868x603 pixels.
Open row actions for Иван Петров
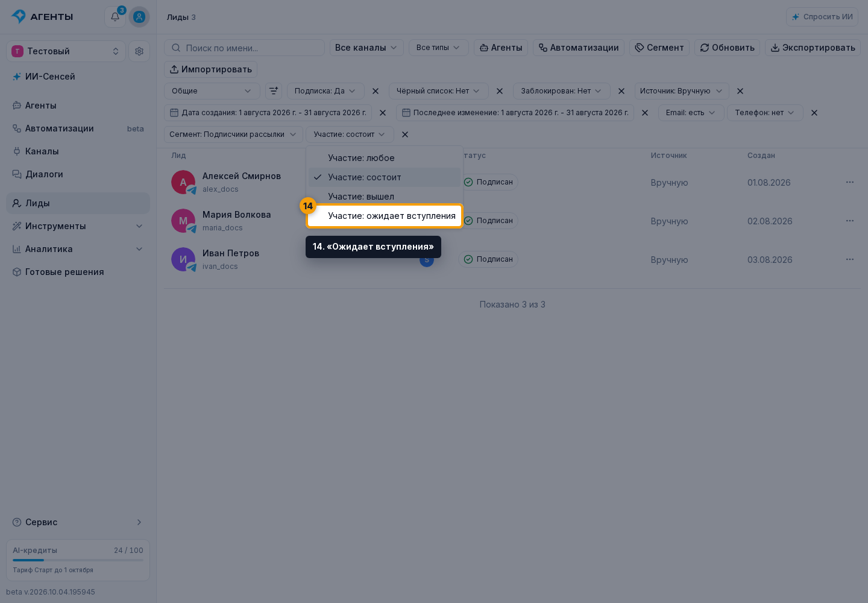pyautogui.click(x=850, y=259)
